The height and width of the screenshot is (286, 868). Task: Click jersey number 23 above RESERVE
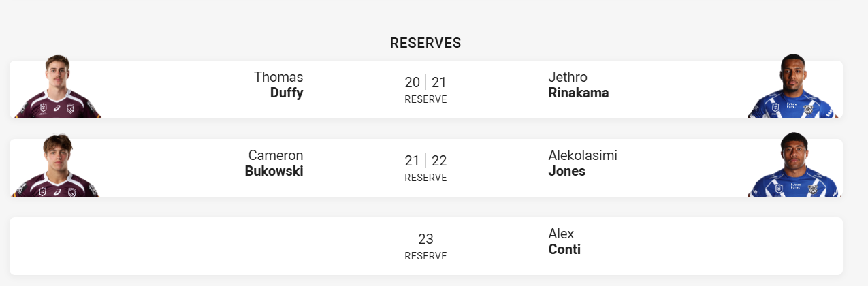(x=425, y=239)
